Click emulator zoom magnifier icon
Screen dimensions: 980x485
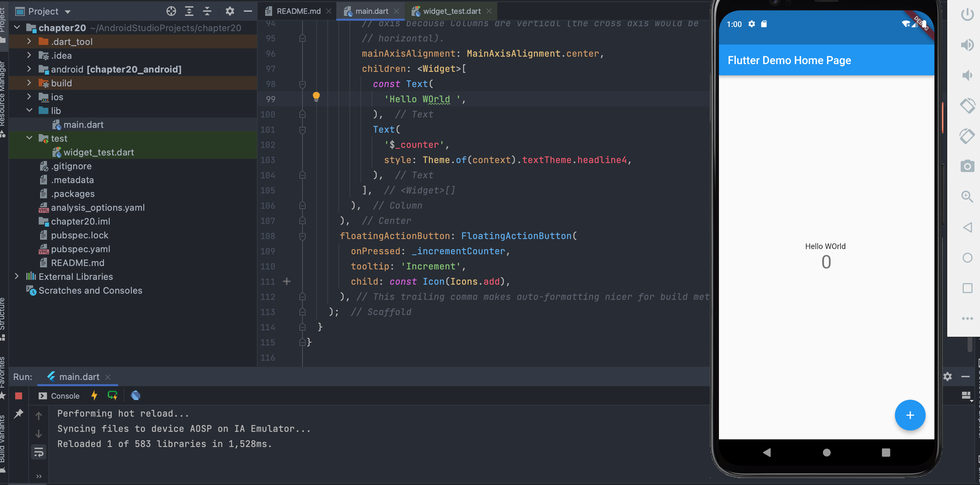pyautogui.click(x=968, y=197)
